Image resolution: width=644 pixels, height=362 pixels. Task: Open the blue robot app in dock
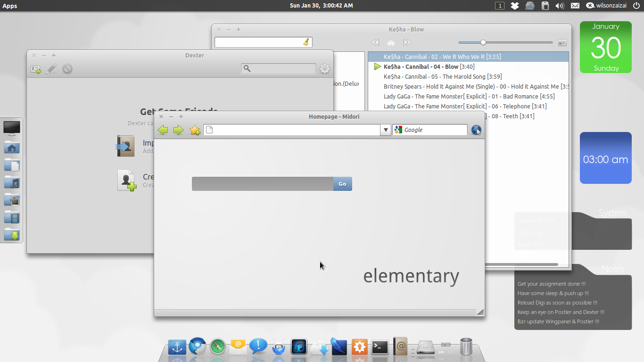pos(279,346)
